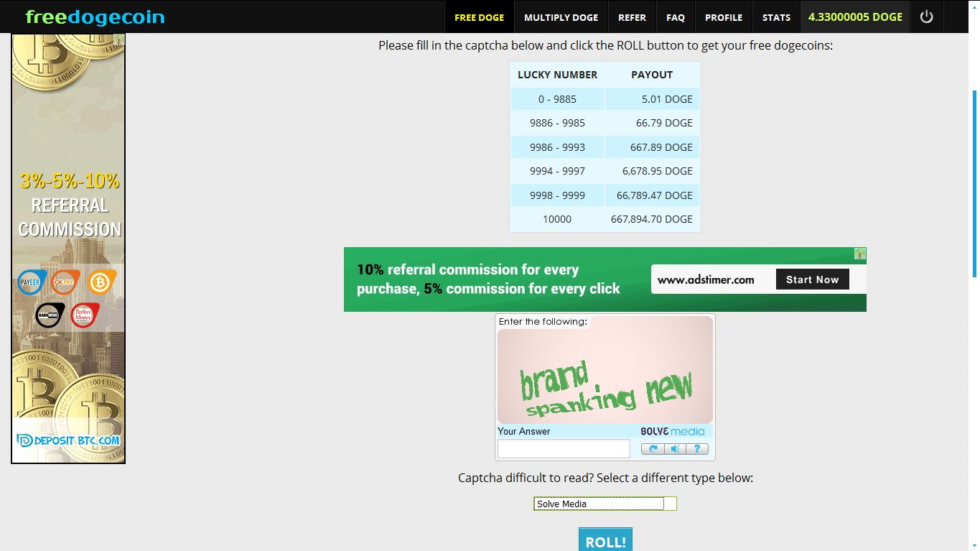Open the FAQ tab
The width and height of the screenshot is (980, 551).
tap(676, 17)
